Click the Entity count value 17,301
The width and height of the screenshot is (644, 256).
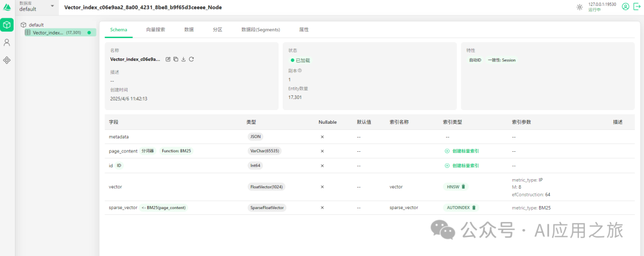(x=295, y=97)
